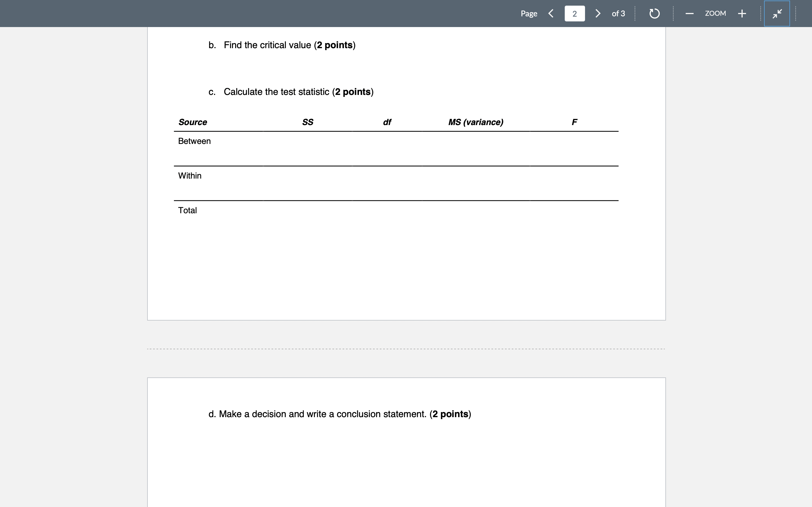The image size is (812, 507).
Task: Go to the next page
Action: point(598,14)
